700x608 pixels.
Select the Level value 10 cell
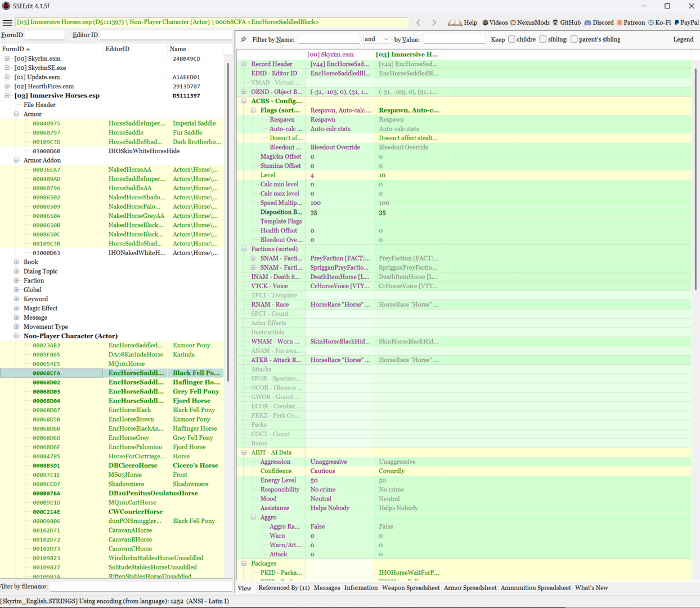coord(409,175)
